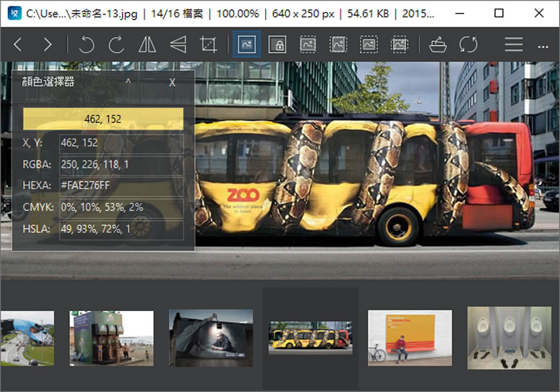Flip image horizontally
The width and height of the screenshot is (560, 392).
coord(147,45)
